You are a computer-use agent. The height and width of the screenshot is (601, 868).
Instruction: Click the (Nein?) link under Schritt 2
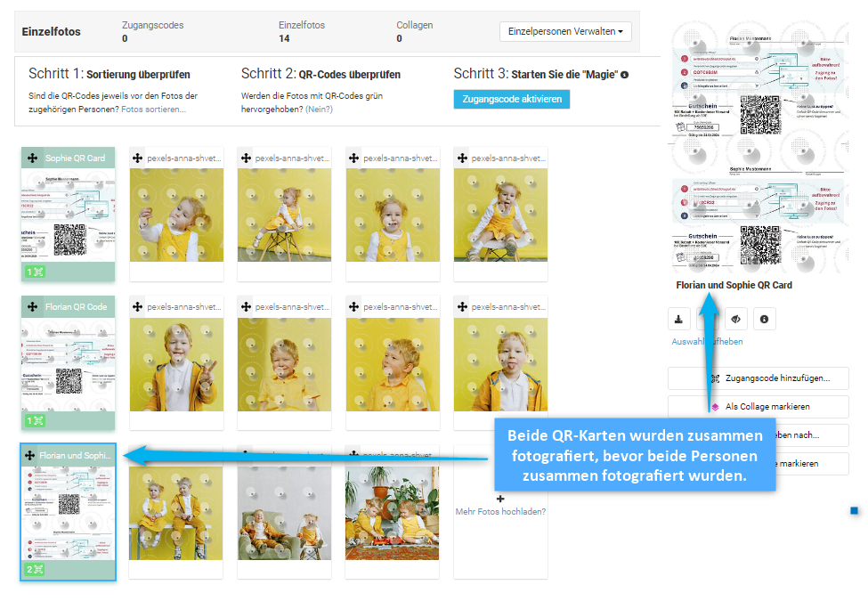pyautogui.click(x=319, y=110)
